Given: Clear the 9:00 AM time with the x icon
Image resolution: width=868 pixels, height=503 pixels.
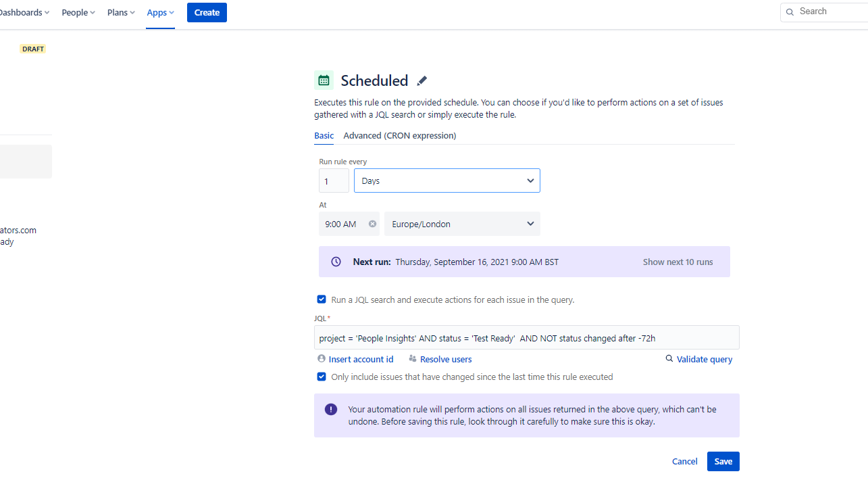Looking at the screenshot, I should point(372,224).
